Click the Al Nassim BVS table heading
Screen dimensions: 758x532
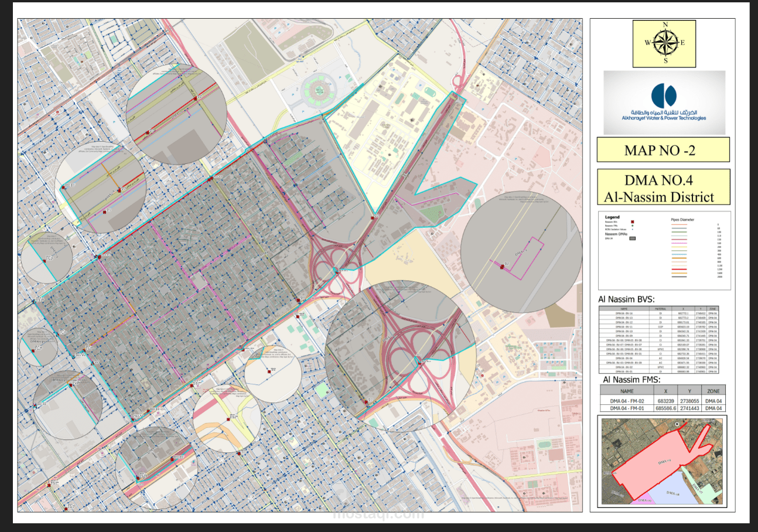point(627,299)
